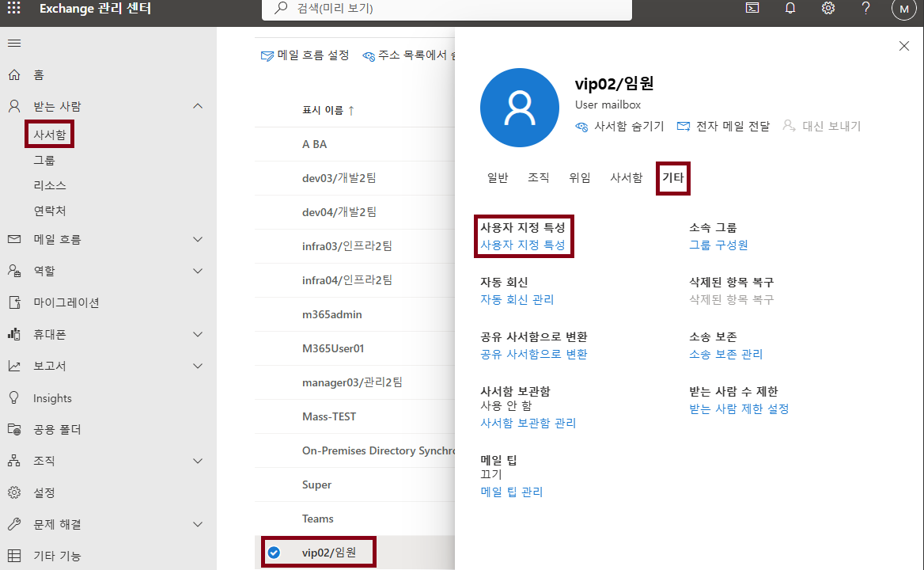Open the 공유 사서함으로 변환 link
Image resolution: width=924 pixels, height=570 pixels.
click(x=533, y=354)
